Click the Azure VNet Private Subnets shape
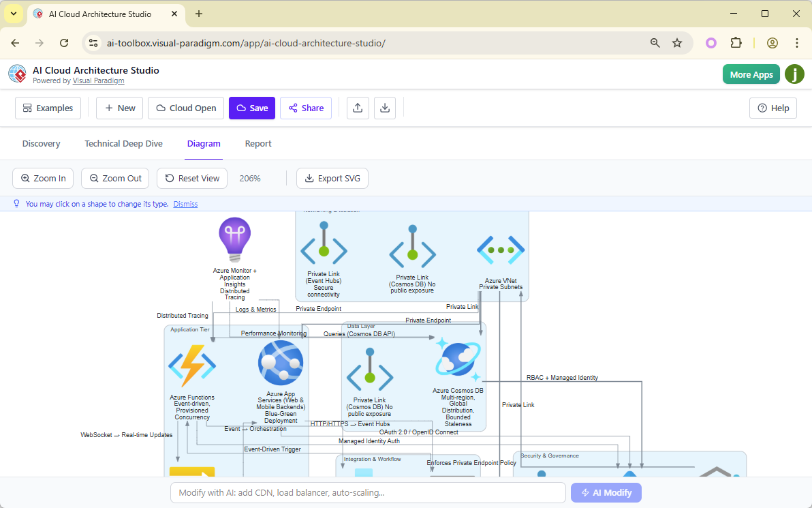This screenshot has width=812, height=508. pyautogui.click(x=501, y=251)
